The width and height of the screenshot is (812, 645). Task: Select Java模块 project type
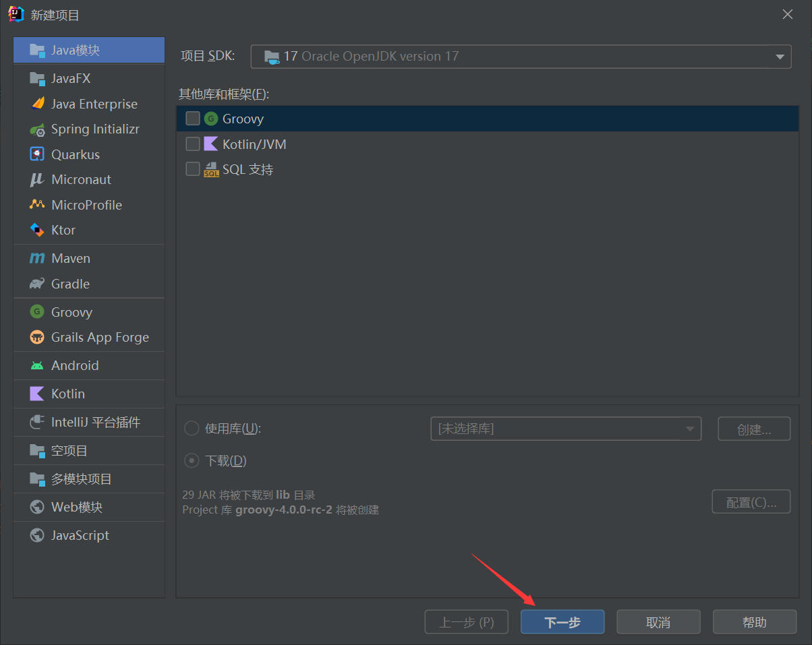click(89, 51)
